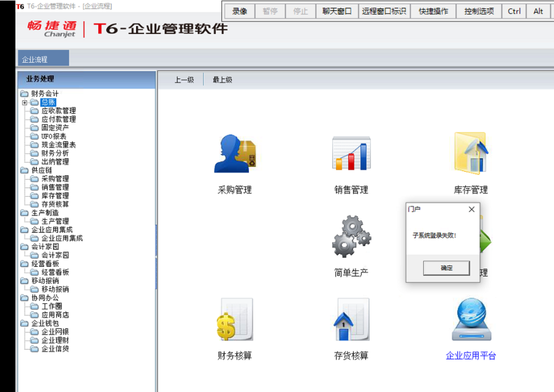The image size is (554, 392).
Task: Click 确定 in the 门户 dialog
Action: point(447,268)
